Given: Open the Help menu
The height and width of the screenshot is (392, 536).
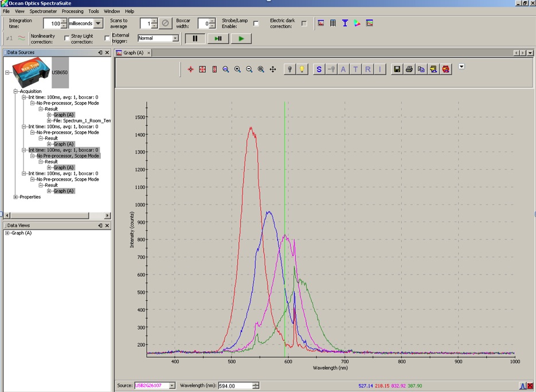Looking at the screenshot, I should tap(130, 11).
